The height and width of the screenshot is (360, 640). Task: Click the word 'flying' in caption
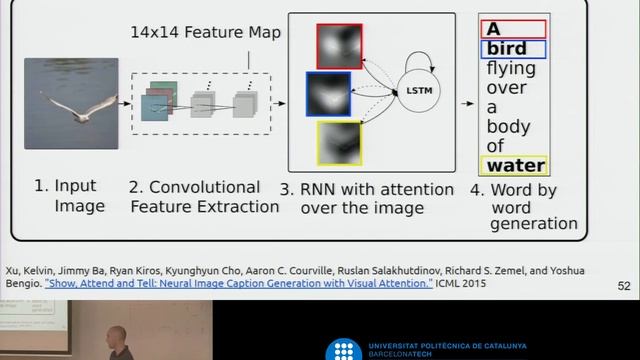(x=511, y=69)
